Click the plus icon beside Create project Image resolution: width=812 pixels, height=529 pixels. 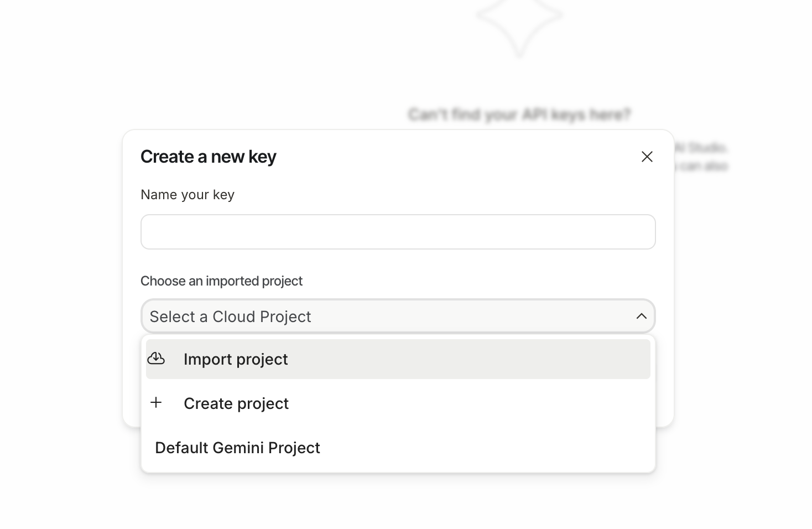(157, 402)
